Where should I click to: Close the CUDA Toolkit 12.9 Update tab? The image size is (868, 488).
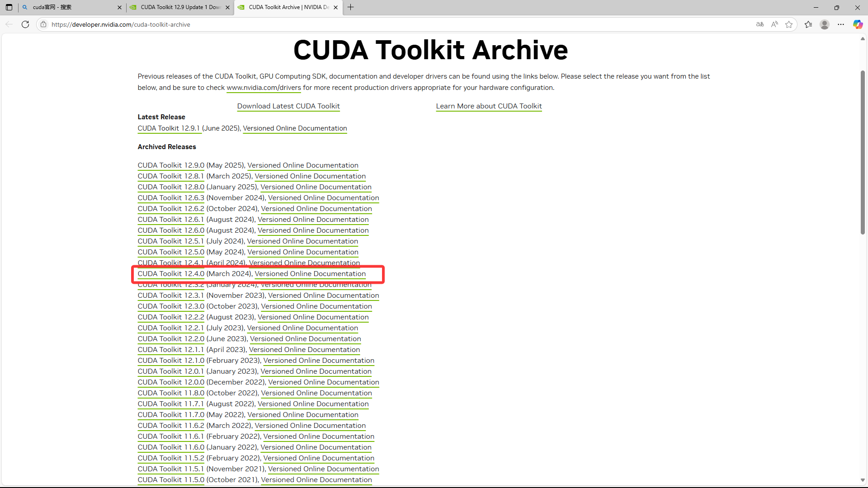(227, 7)
